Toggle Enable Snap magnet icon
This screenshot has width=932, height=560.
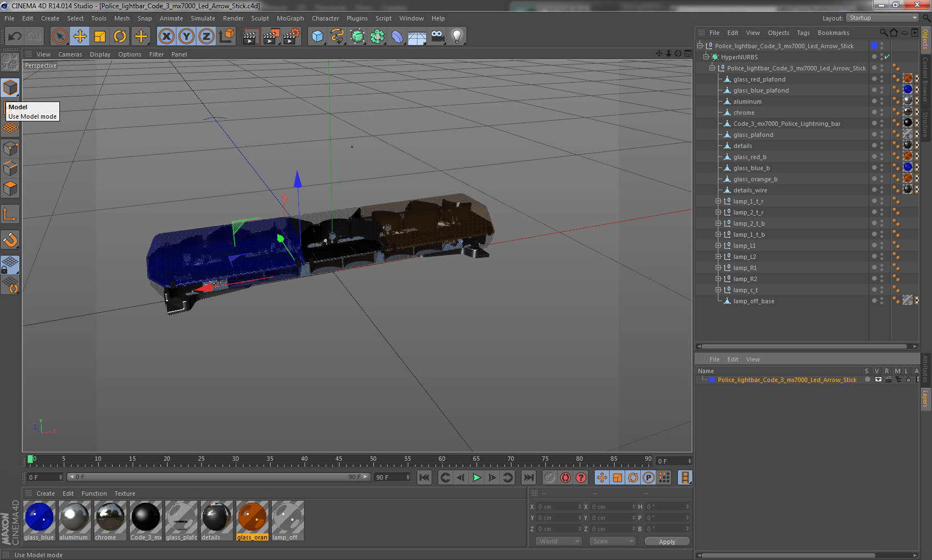(10, 240)
